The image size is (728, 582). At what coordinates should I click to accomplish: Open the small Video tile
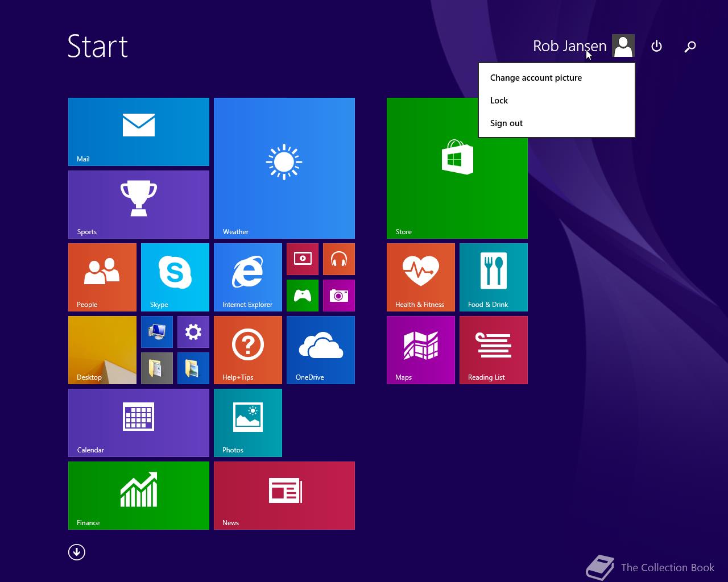coord(303,259)
